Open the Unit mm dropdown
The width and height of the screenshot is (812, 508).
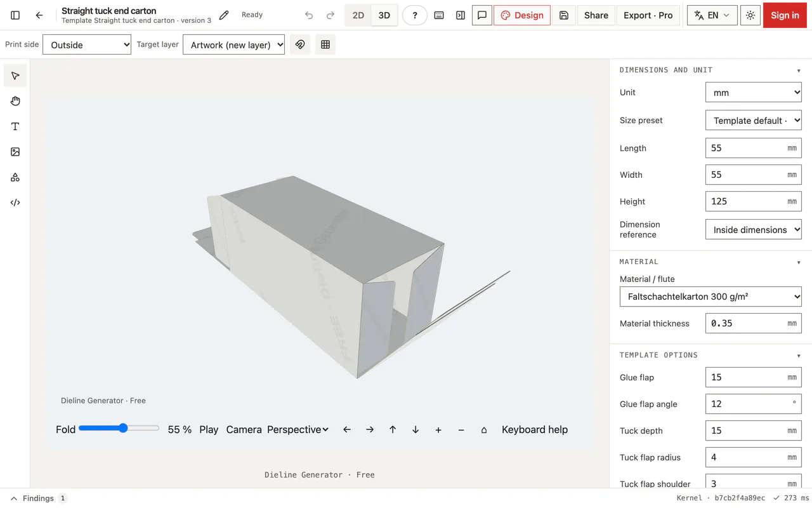coord(754,92)
